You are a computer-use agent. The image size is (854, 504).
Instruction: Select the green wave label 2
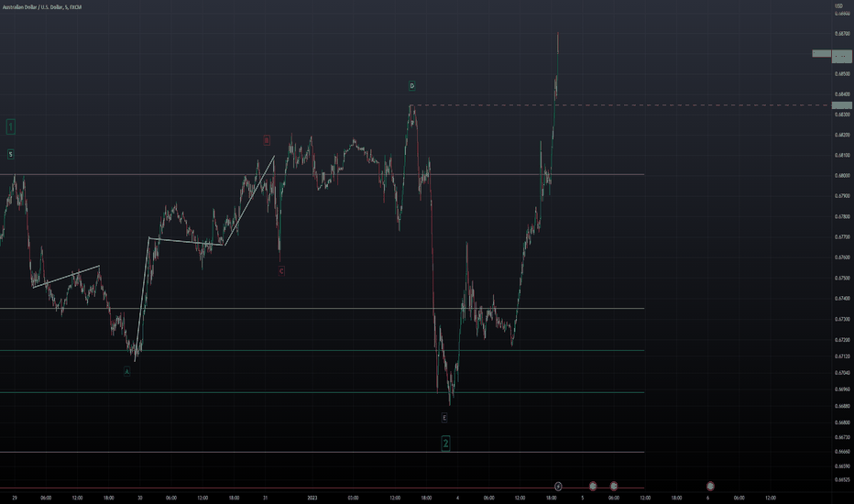tap(445, 444)
